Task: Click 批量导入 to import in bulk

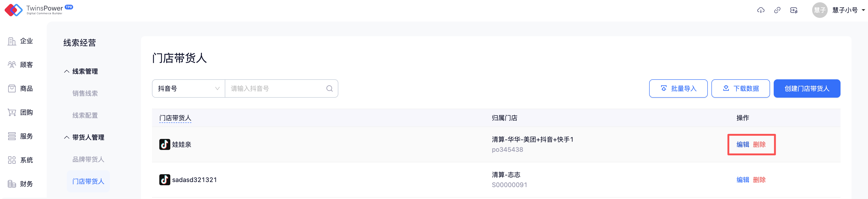Action: [678, 88]
